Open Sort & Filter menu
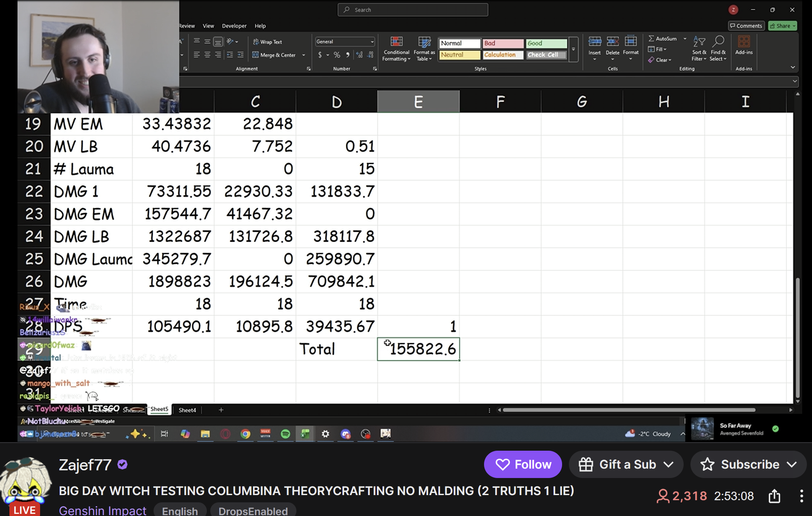Viewport: 812px width, 516px height. [699, 48]
